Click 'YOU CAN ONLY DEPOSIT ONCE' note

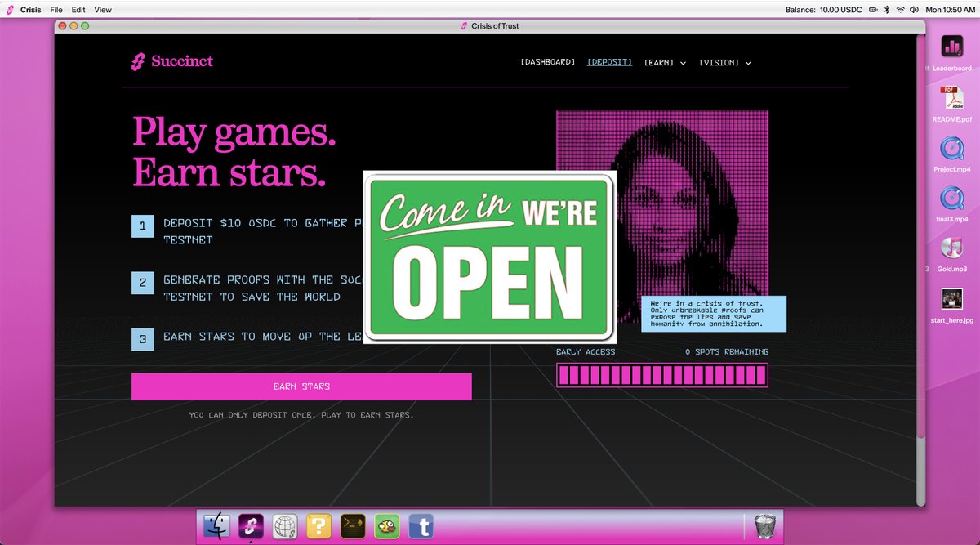point(301,415)
